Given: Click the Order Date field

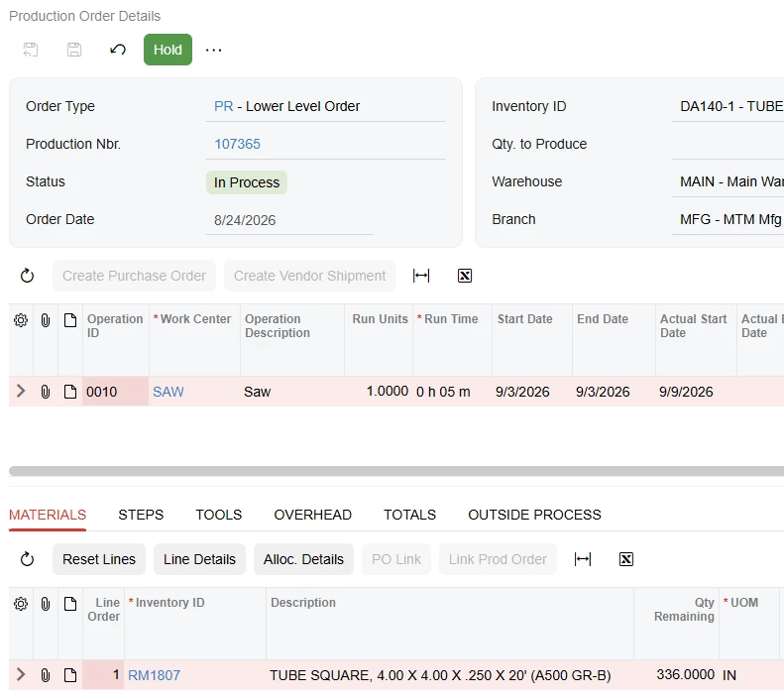Looking at the screenshot, I should coord(289,220).
